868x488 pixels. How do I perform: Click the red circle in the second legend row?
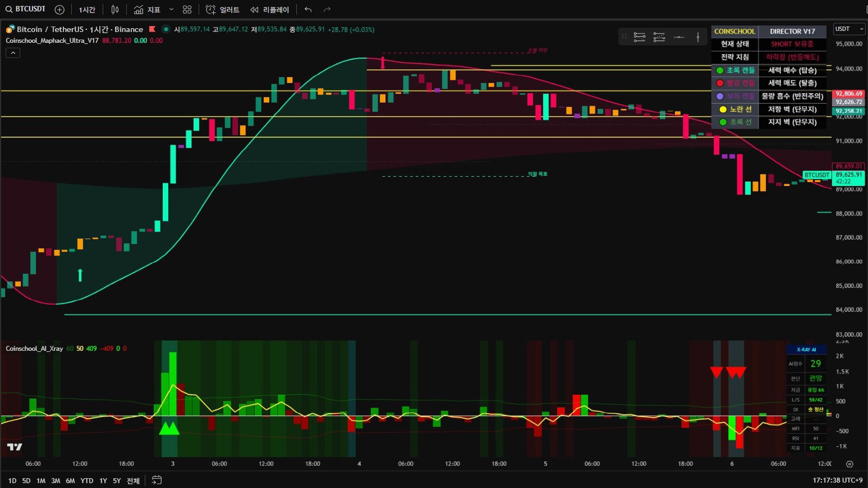coord(720,83)
